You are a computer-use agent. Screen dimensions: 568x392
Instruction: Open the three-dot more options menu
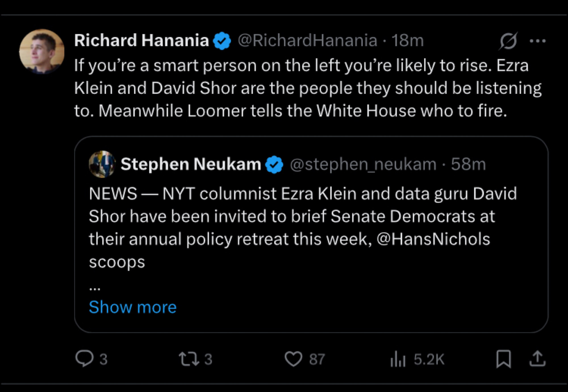pyautogui.click(x=538, y=41)
